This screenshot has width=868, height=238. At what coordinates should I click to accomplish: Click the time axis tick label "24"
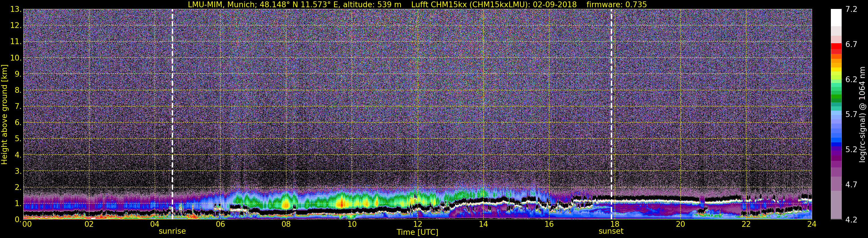[x=812, y=224]
